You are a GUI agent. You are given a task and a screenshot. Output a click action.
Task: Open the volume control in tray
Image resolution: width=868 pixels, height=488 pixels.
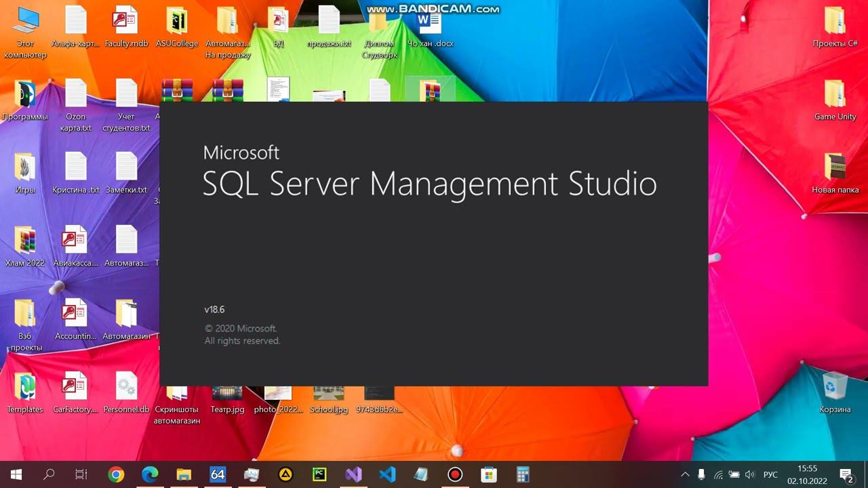[x=750, y=474]
